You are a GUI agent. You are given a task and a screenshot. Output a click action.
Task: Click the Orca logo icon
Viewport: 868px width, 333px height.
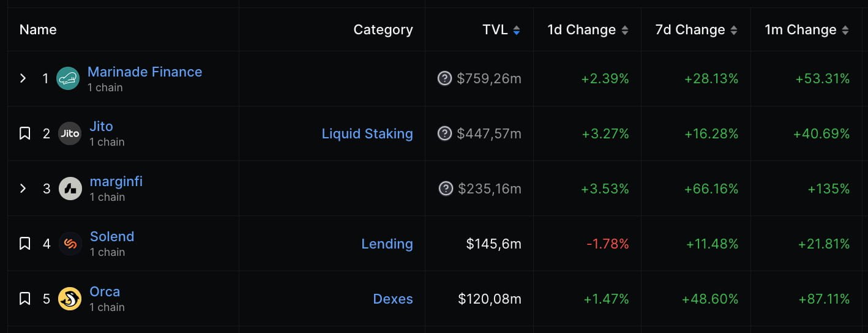pos(70,299)
